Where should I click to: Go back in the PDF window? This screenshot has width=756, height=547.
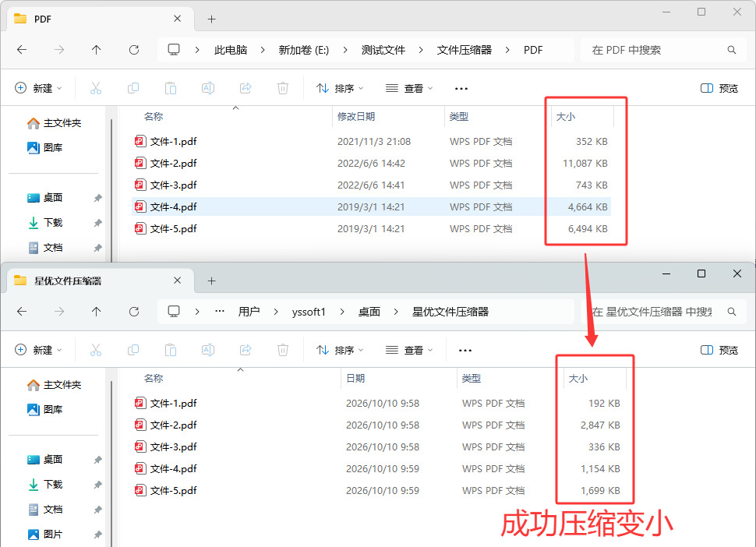coord(22,50)
